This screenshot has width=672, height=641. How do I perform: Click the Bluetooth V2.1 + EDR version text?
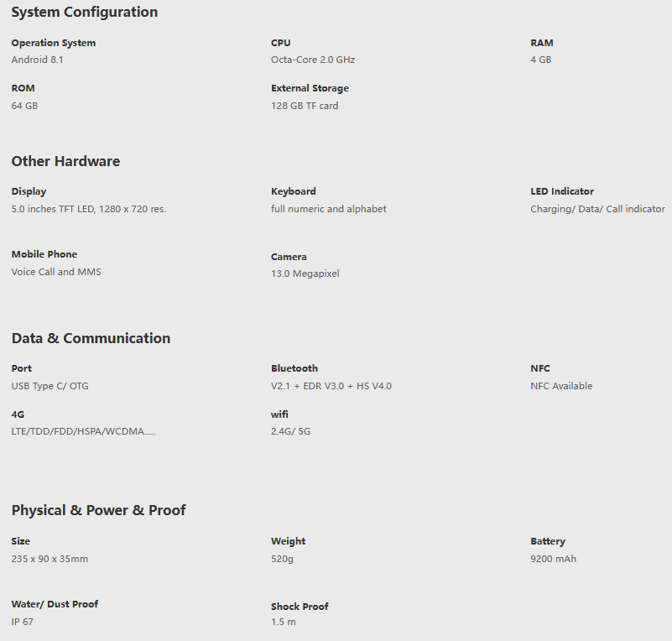click(331, 386)
